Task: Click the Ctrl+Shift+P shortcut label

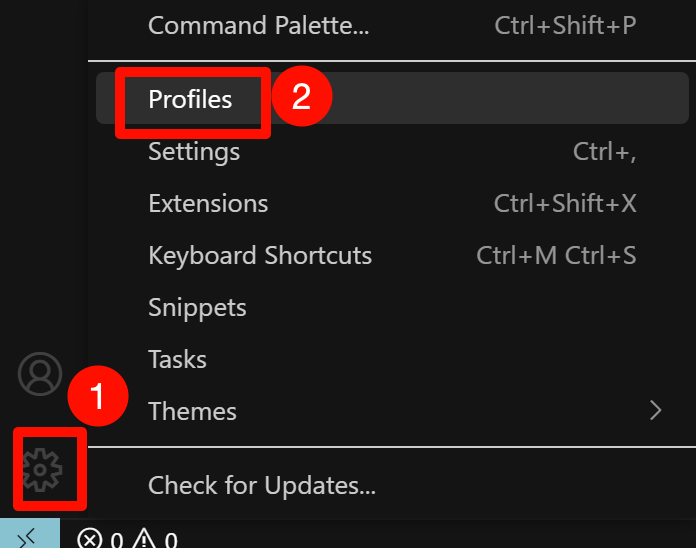Action: pyautogui.click(x=566, y=26)
